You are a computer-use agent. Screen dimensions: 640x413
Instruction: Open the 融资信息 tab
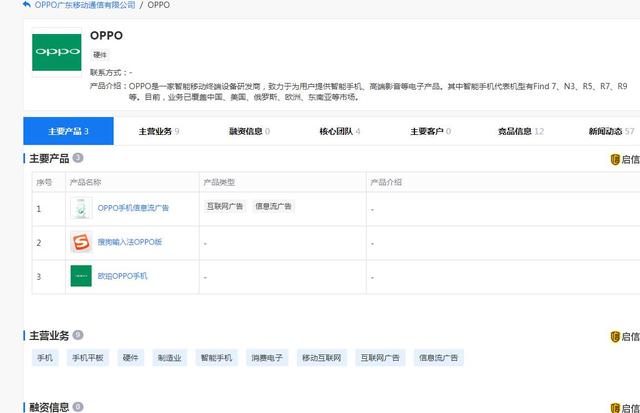[249, 131]
